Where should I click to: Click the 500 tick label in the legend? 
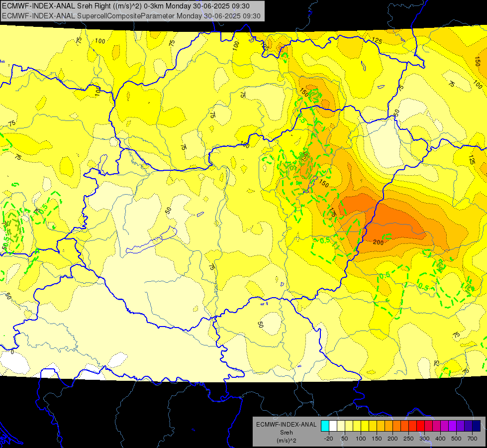click(456, 439)
